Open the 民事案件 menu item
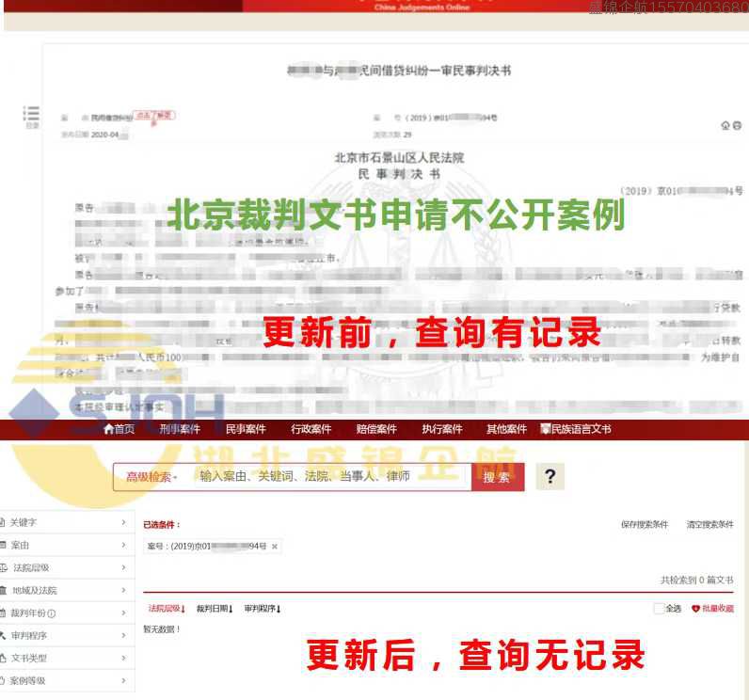Screen dimensions: 749x700 point(246,429)
